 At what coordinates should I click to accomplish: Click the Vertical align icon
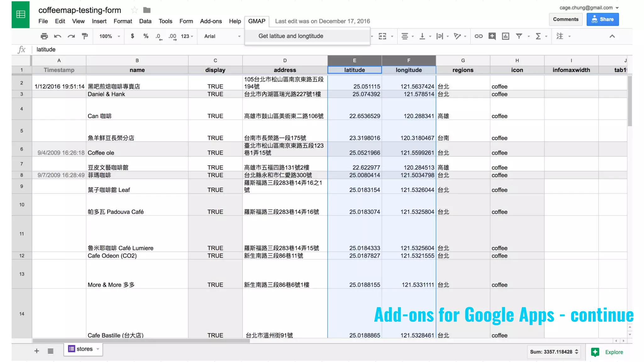(x=422, y=36)
